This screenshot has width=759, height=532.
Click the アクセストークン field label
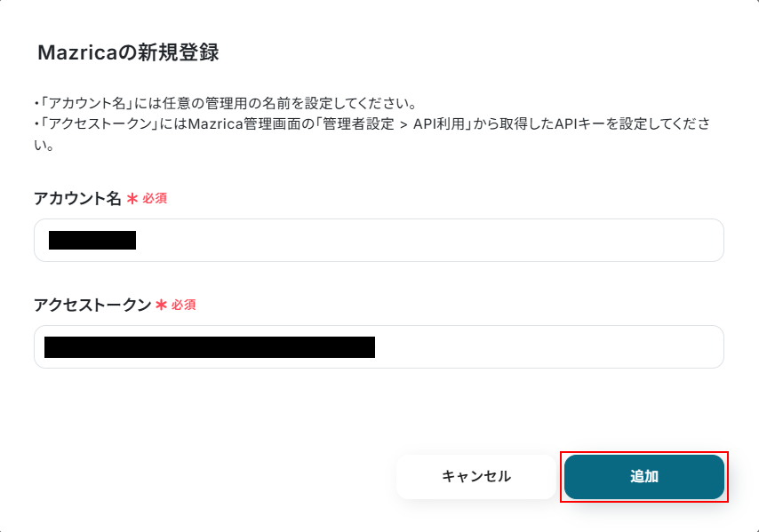tap(92, 305)
